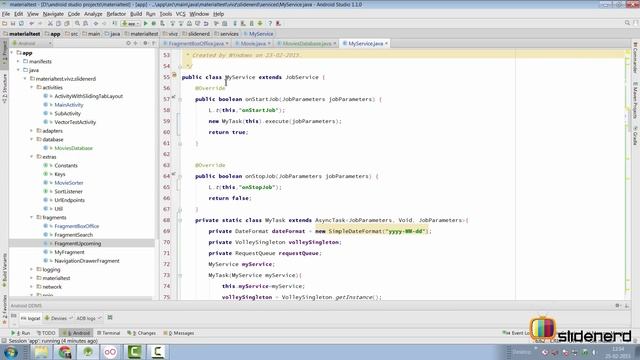Click the navigate Forward arrow icon
Image resolution: width=640 pixels, height=360 pixels.
[x=104, y=24]
